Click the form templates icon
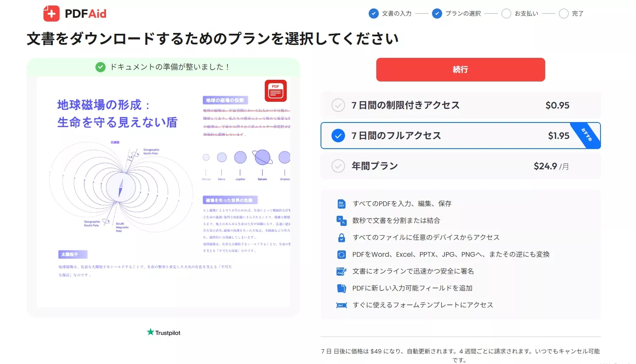 341,304
